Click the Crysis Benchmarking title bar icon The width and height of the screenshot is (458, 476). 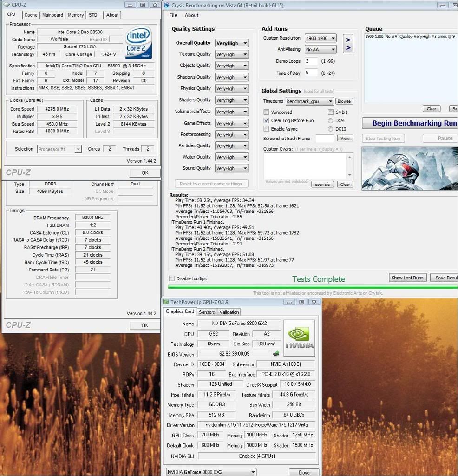click(166, 5)
